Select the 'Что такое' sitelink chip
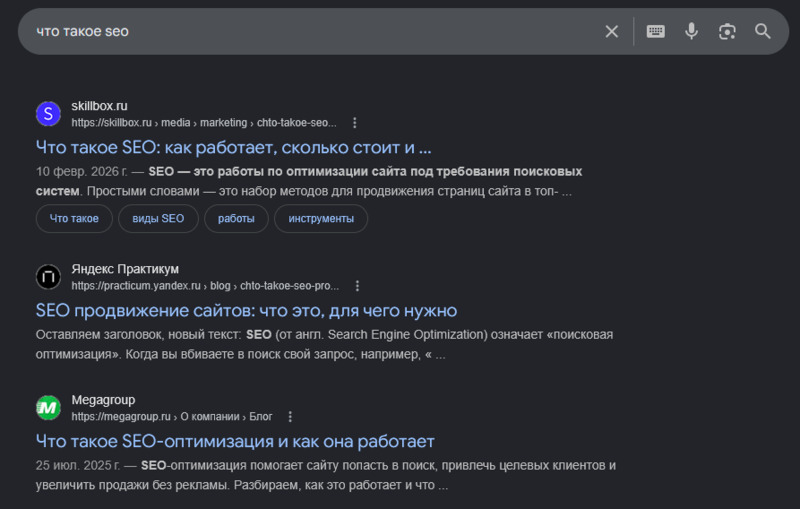Image resolution: width=800 pixels, height=509 pixels. click(x=74, y=218)
